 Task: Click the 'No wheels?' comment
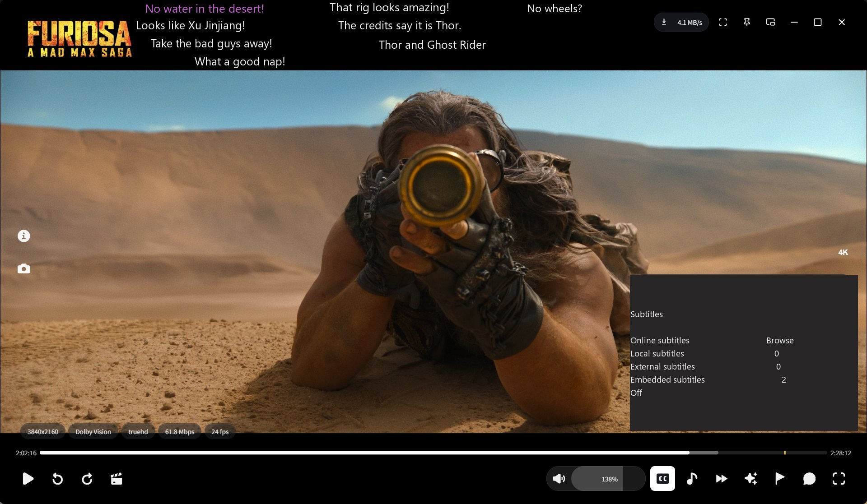coord(555,9)
